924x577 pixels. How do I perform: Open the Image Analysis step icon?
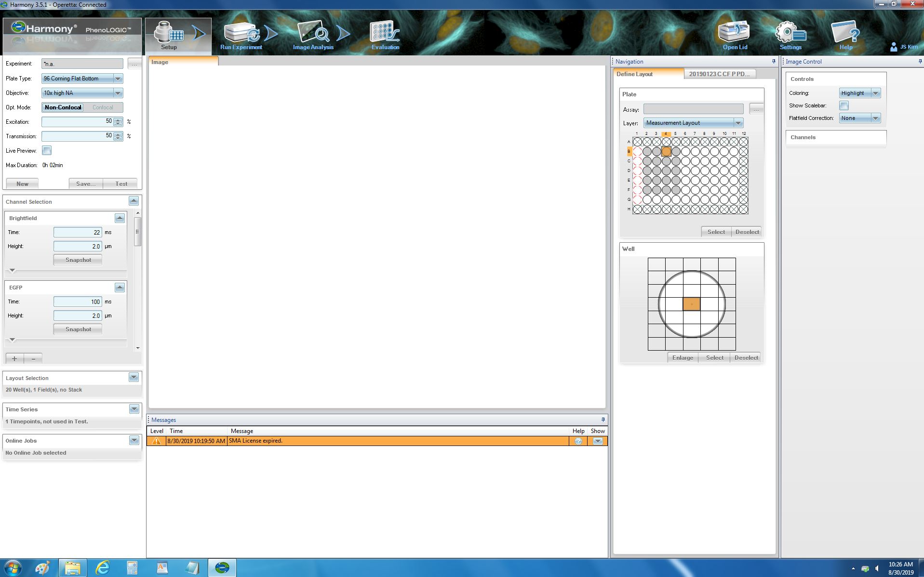tap(313, 35)
